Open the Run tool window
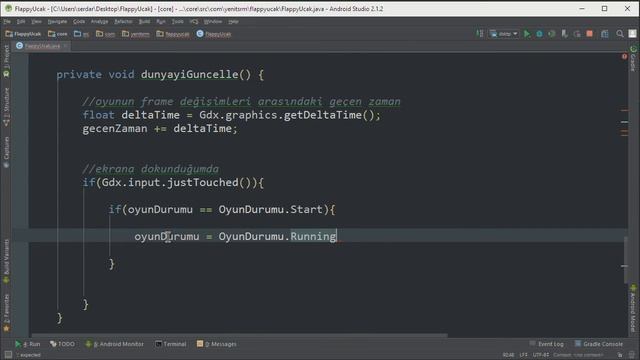640x360 pixels. (28, 344)
